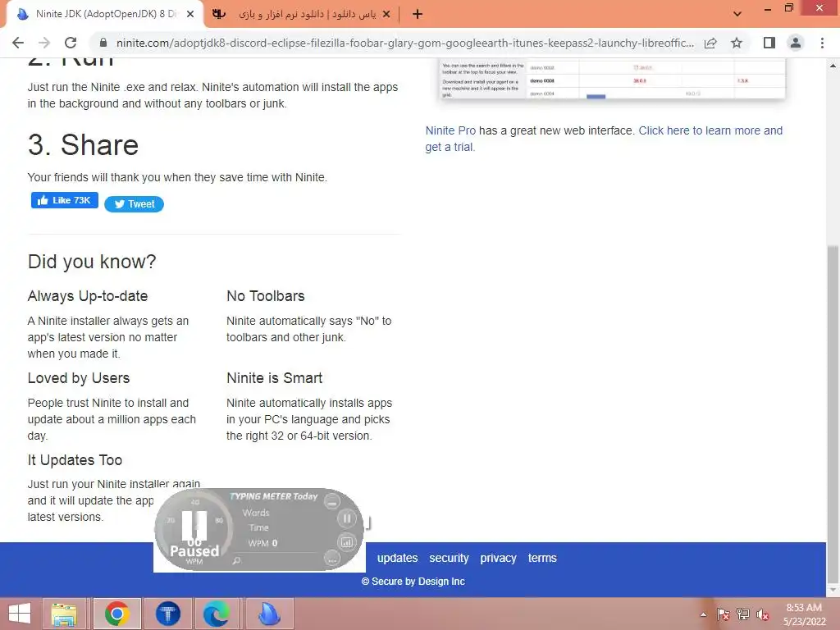Screen dimensions: 840x630
Task: Open Microsoft Edge from taskbar
Action: (217, 614)
